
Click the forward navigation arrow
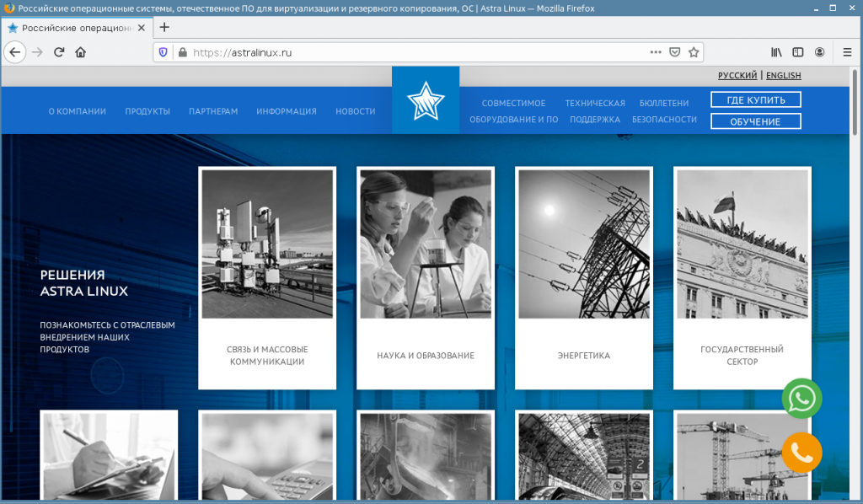[37, 52]
